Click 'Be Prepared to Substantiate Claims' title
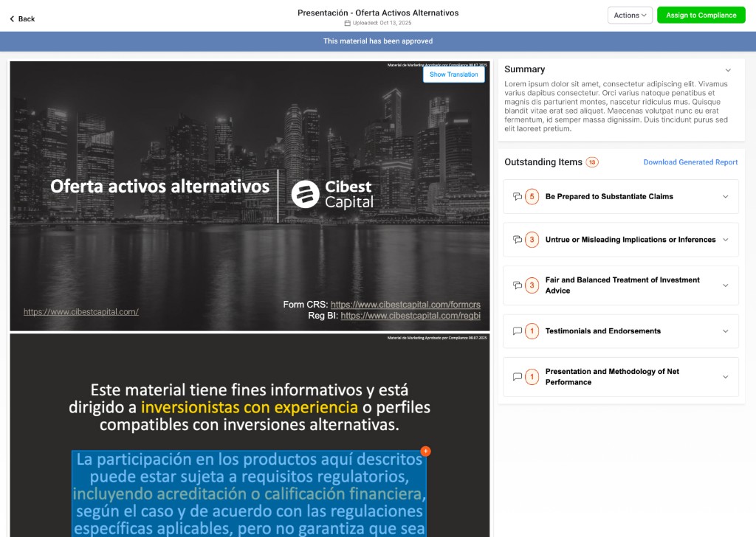 (609, 196)
